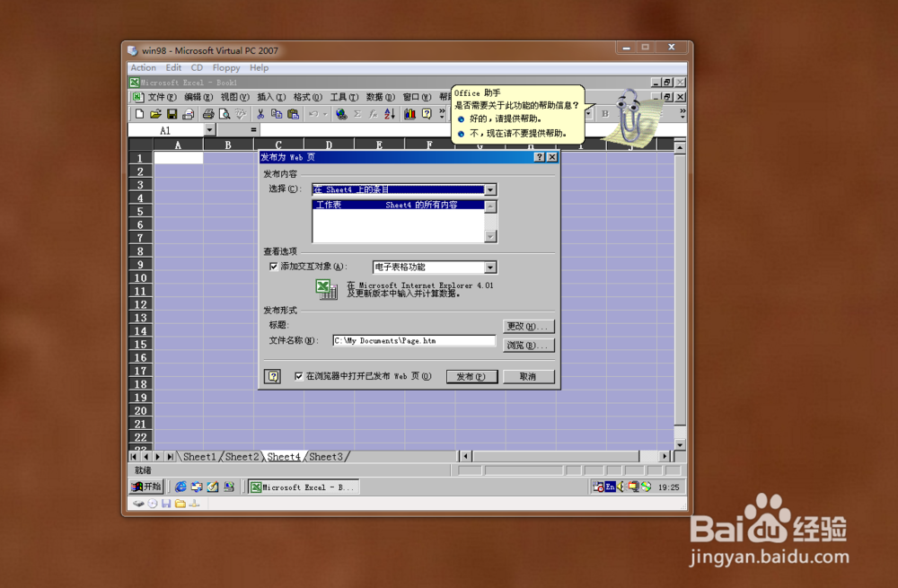Click the 浏览(B)... browse button
898x588 pixels.
coord(528,346)
